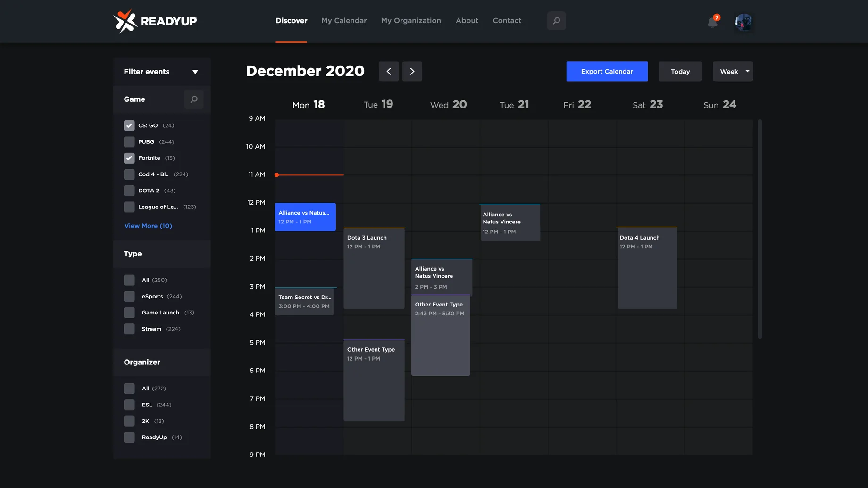Check the Cod 4 game filter
This screenshot has height=488, width=868.
(129, 174)
